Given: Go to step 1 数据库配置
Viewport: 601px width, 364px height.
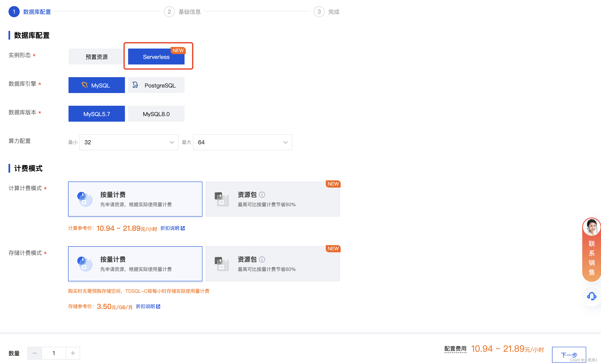Looking at the screenshot, I should tap(30, 12).
